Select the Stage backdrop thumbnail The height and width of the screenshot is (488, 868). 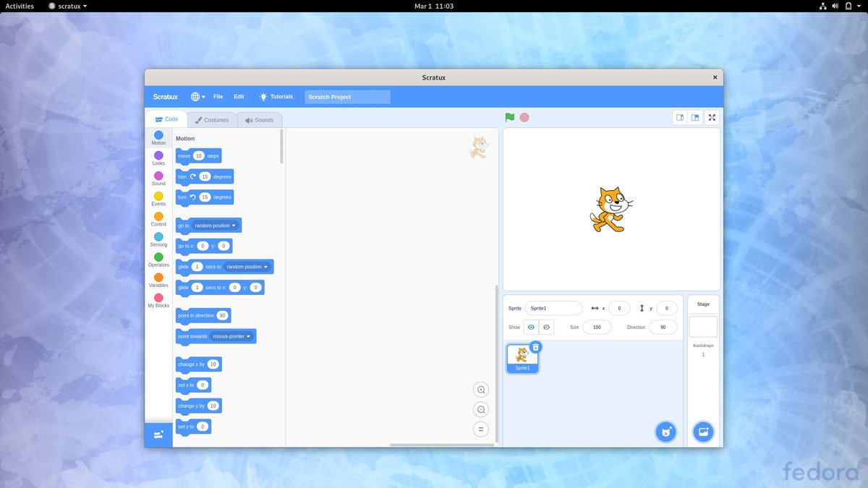(703, 327)
